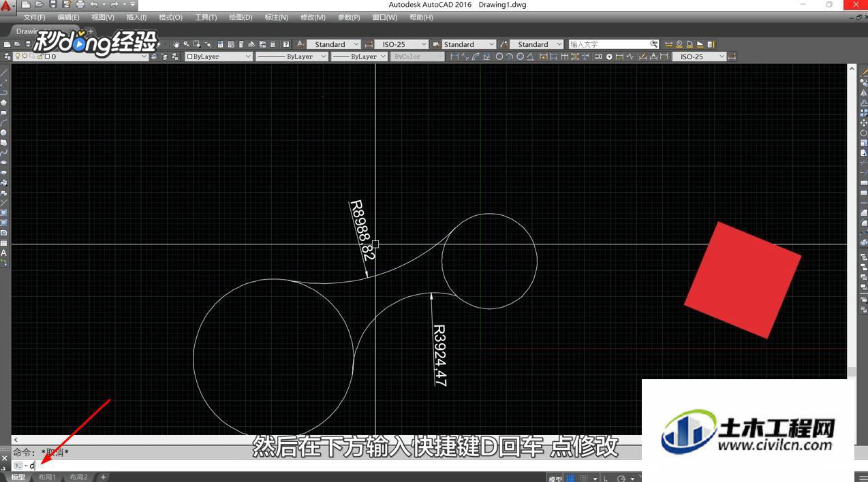The image size is (868, 482).
Task: Click the angular dimension tool icon
Action: coord(531,57)
